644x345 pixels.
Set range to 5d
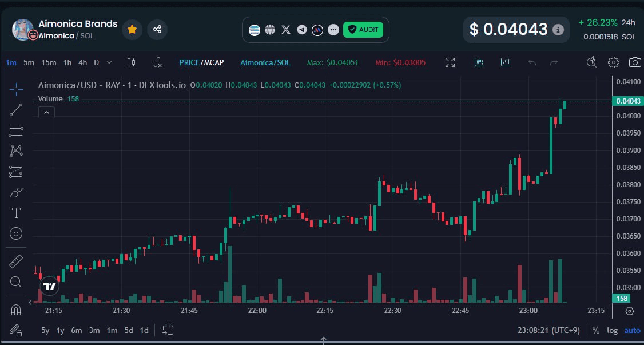coord(129,330)
